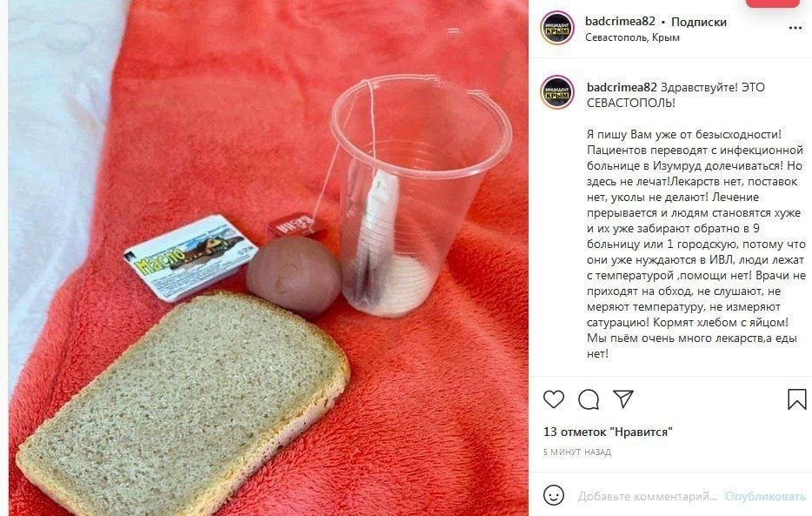Share the post with the paper plane icon
Screen dimensions: 812x516
pos(623,399)
